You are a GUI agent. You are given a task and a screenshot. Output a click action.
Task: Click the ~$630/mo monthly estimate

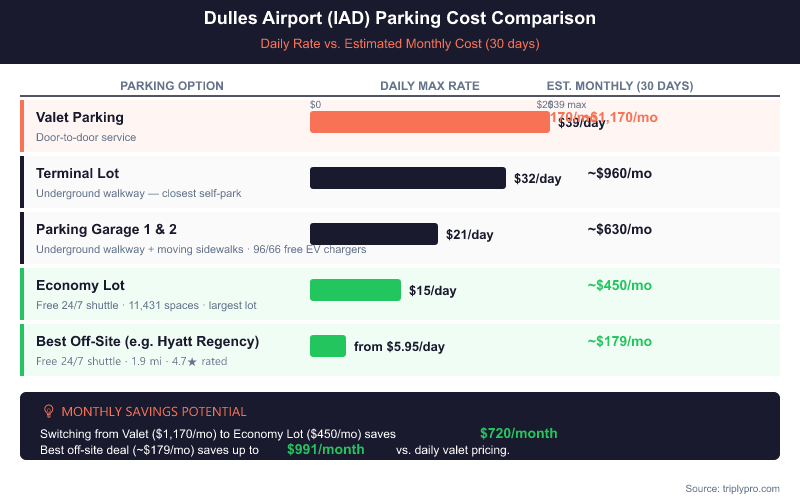[x=619, y=229]
